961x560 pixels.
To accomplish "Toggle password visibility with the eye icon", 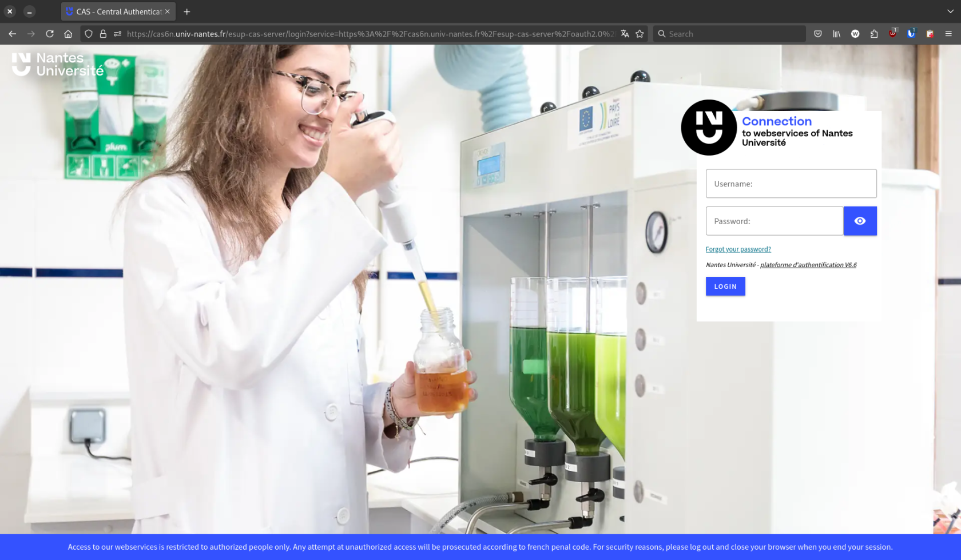I will (860, 221).
